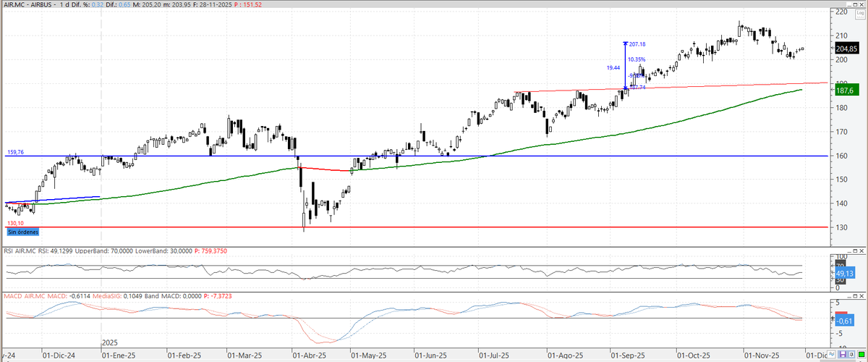Click the green moving average value 187,6
The width and height of the screenshot is (868, 362).
(846, 92)
